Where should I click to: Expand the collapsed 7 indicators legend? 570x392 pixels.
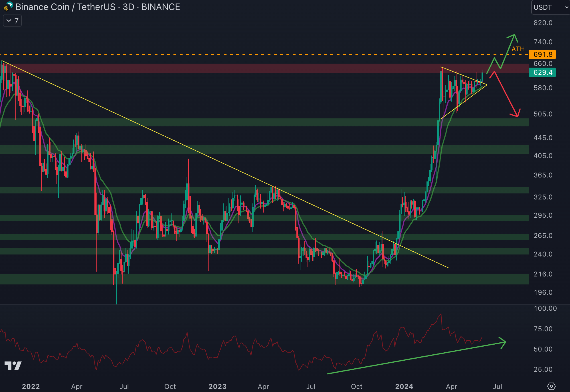12,21
